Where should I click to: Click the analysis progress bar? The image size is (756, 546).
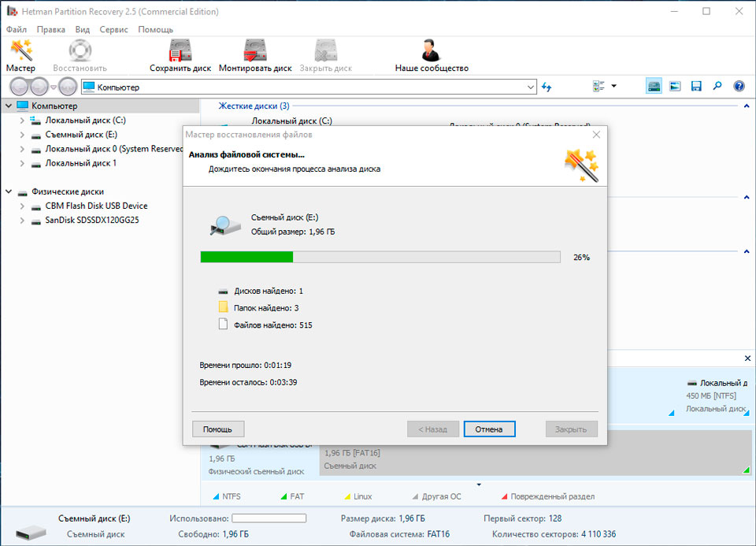click(x=380, y=257)
